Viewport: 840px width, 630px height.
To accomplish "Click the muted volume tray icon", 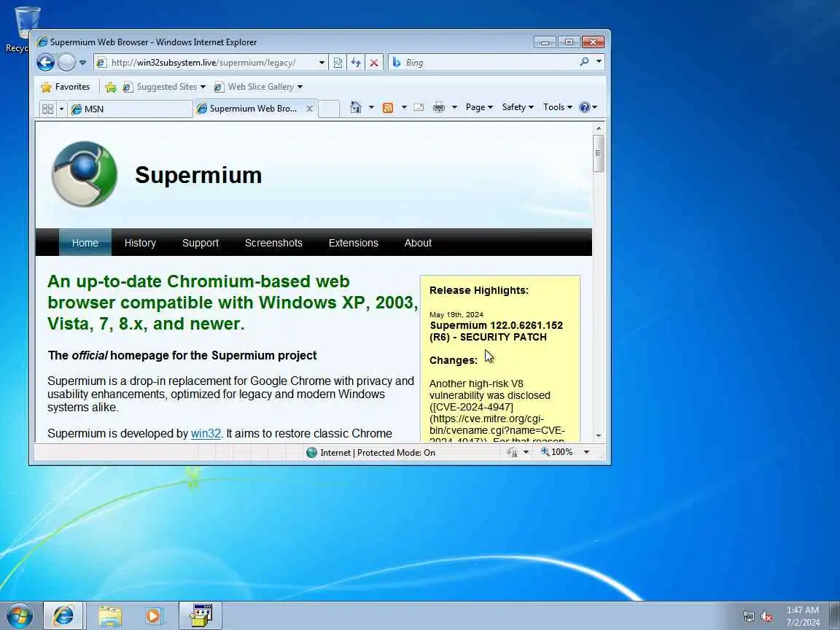I will point(766,617).
